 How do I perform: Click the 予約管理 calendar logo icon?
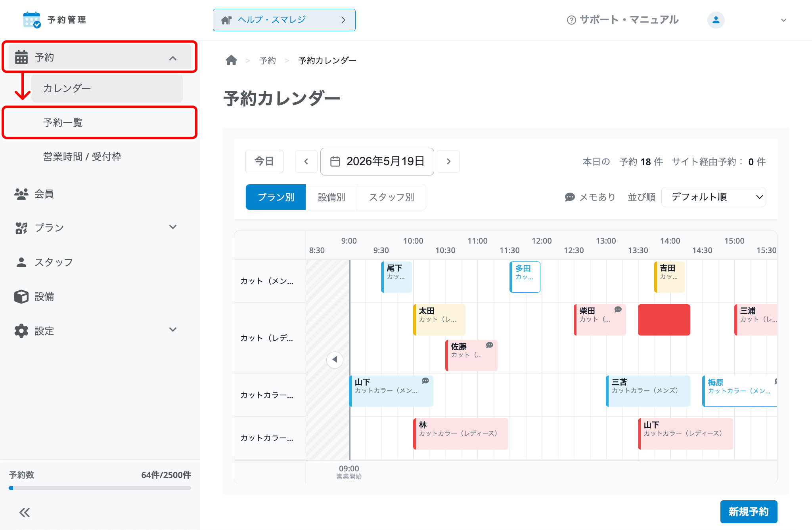coord(32,20)
